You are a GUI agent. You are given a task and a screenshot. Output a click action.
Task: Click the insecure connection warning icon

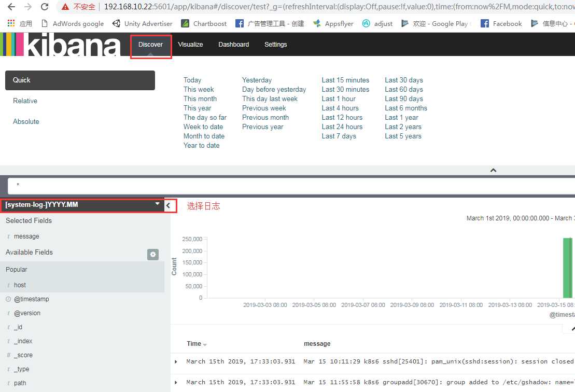tap(65, 7)
